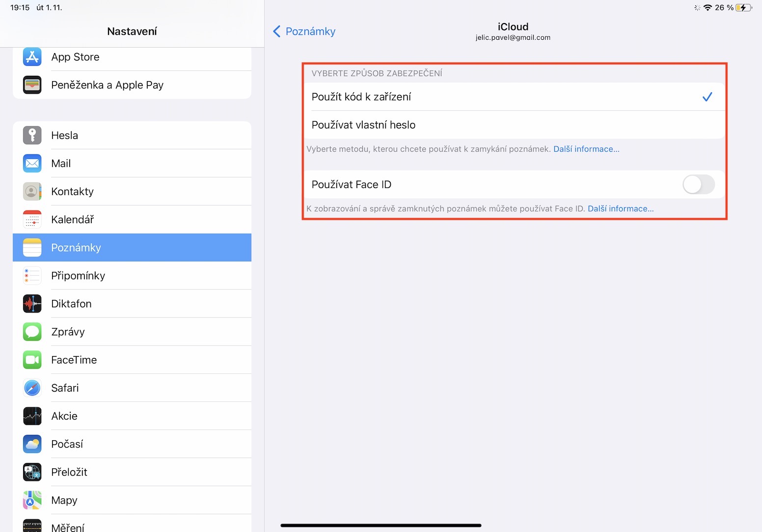The width and height of the screenshot is (762, 532).
Task: Select Připomínky in settings sidebar
Action: point(132,276)
